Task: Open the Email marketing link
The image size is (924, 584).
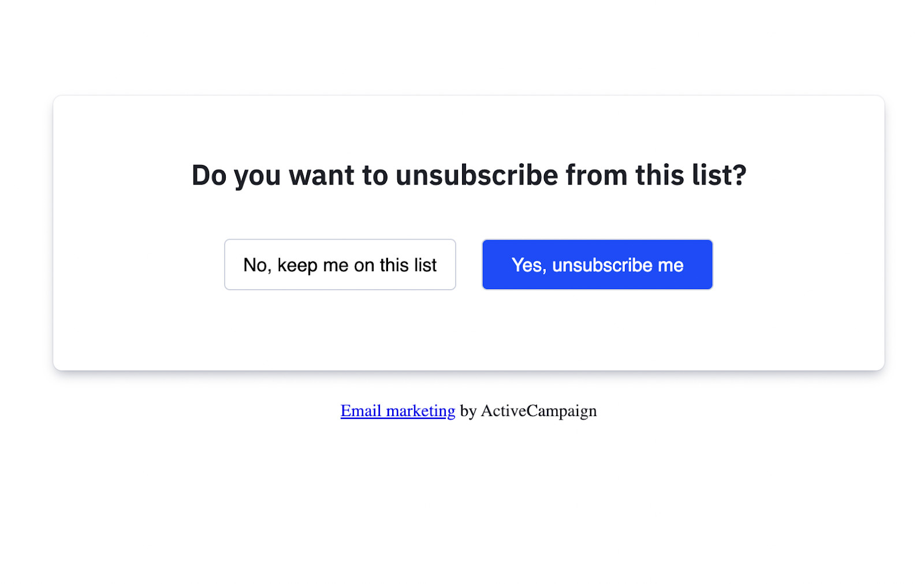Action: (x=397, y=411)
